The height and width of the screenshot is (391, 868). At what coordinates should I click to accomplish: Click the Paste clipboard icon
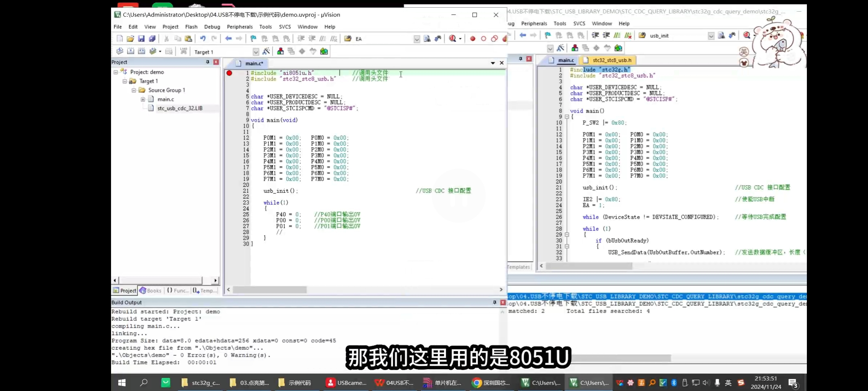click(188, 38)
